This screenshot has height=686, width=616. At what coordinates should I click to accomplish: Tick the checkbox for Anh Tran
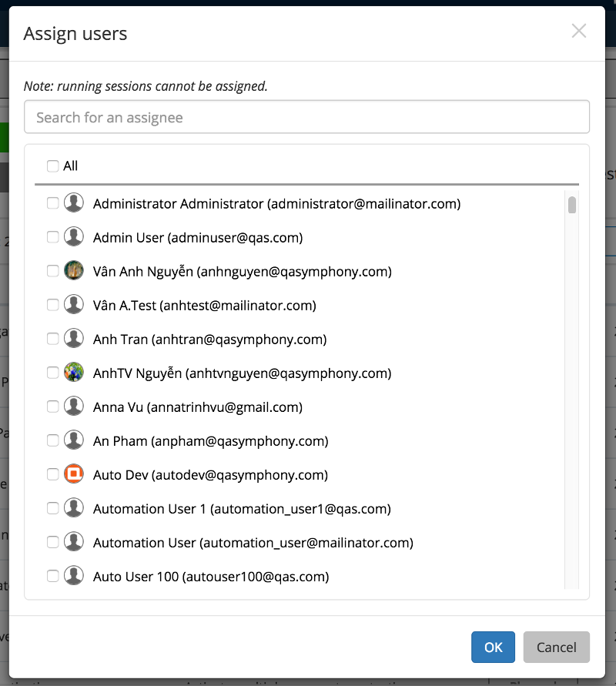pos(52,339)
